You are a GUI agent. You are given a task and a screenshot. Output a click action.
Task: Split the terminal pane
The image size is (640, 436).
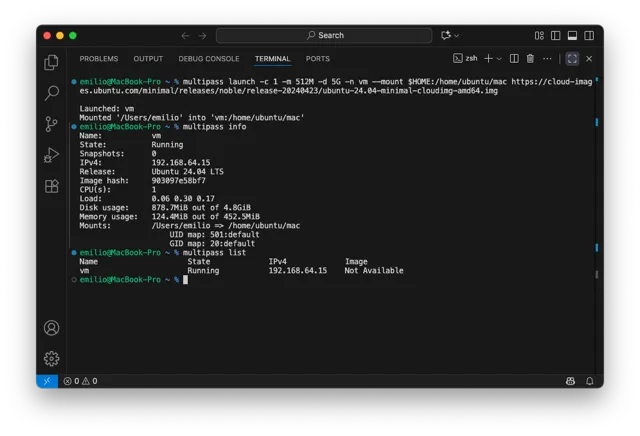(x=514, y=59)
